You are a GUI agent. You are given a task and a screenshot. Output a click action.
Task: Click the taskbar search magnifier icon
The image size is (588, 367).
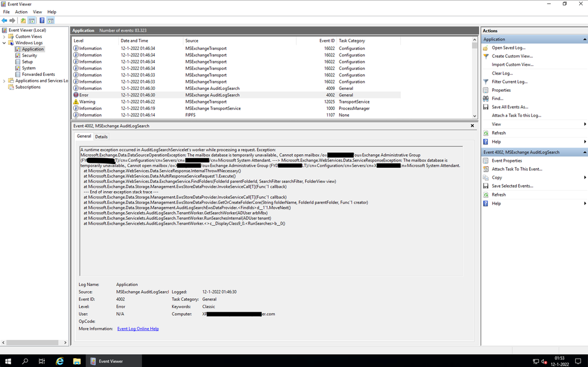click(x=25, y=361)
